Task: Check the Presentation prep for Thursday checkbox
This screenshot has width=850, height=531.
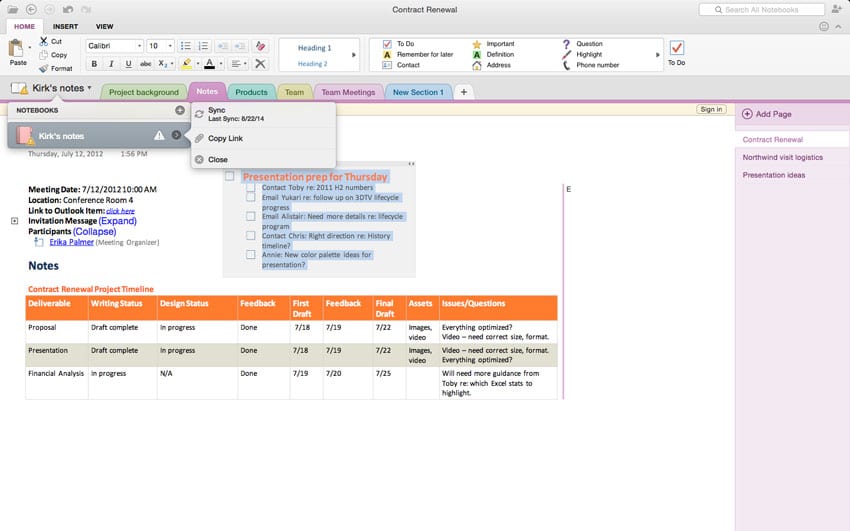Action: click(x=229, y=176)
